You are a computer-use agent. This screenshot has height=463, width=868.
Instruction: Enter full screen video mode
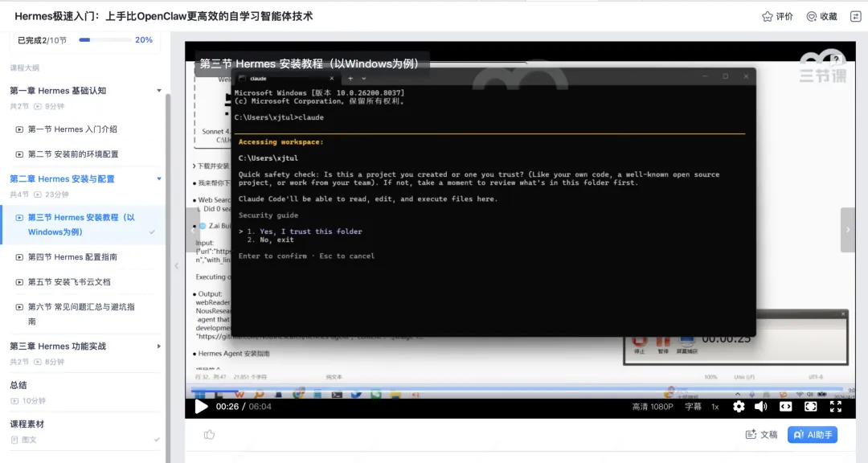tap(836, 407)
